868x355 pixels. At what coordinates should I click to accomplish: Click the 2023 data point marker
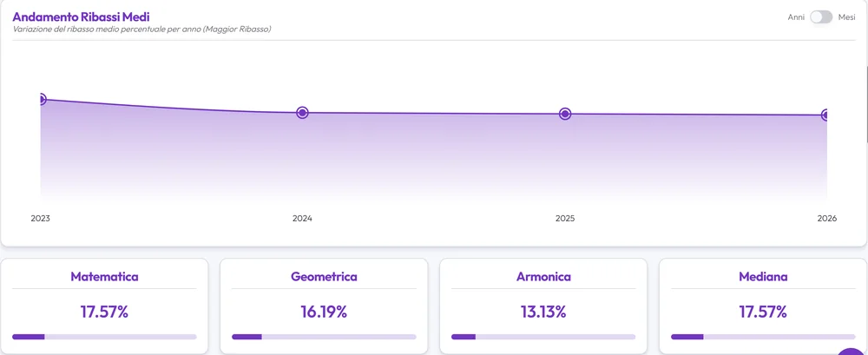click(x=41, y=100)
